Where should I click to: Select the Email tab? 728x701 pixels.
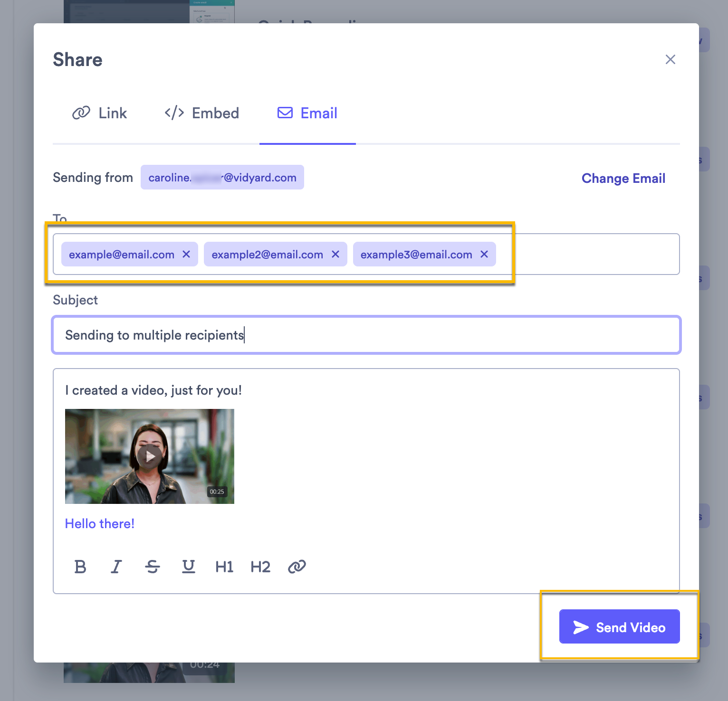pyautogui.click(x=307, y=113)
